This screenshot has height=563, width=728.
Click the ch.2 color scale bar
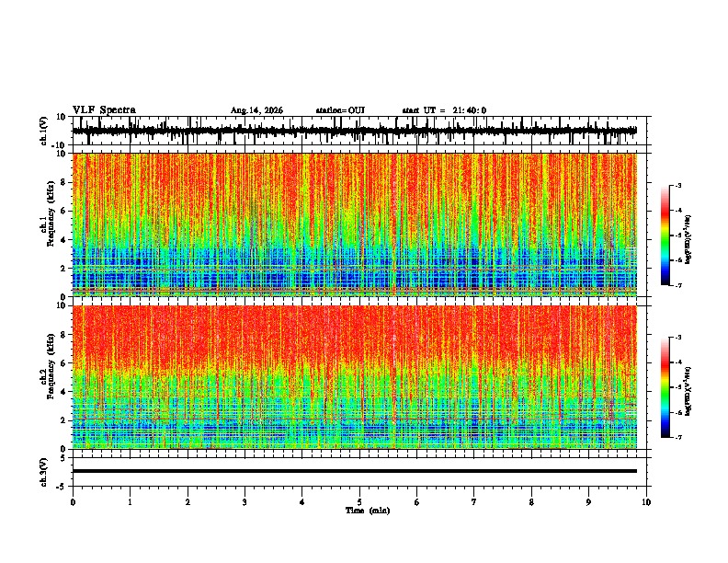click(665, 387)
